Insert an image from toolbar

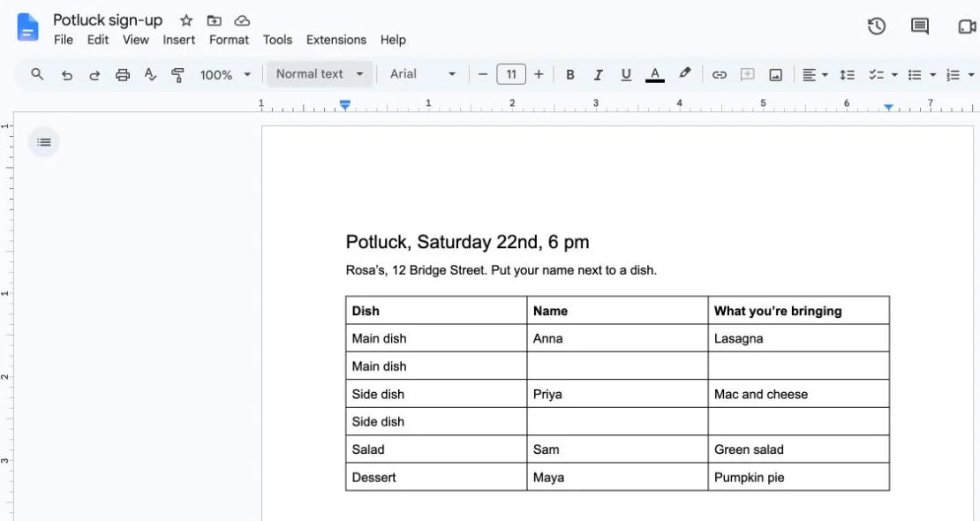coord(776,75)
